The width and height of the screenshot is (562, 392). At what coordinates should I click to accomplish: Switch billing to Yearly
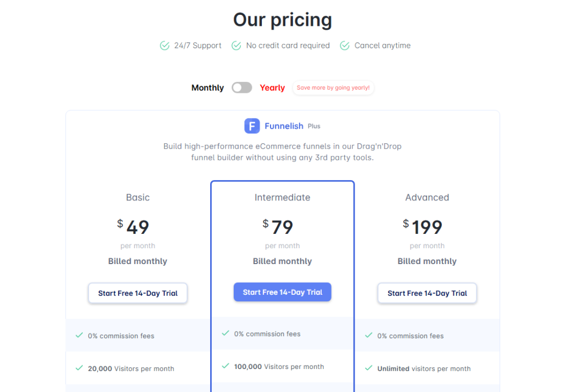coord(272,87)
